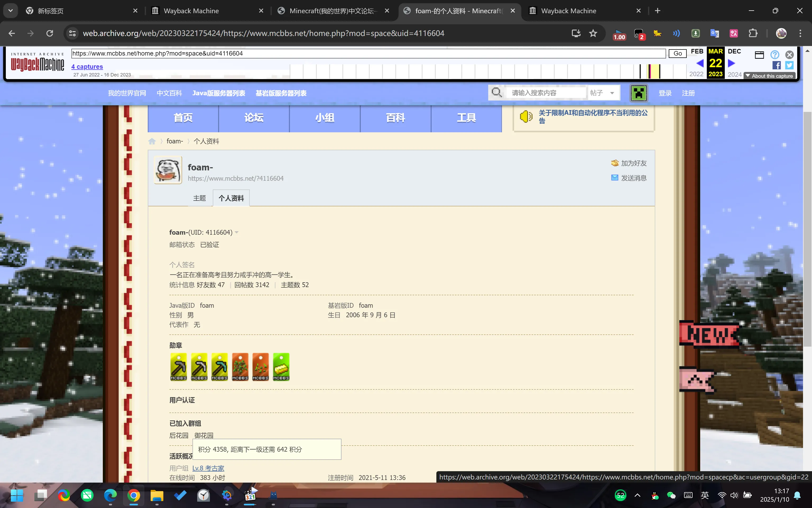Click the first pickaxe medal

178,366
